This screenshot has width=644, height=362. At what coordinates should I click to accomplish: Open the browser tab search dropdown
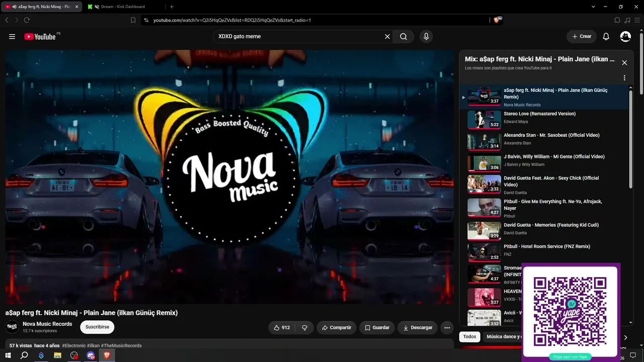click(593, 7)
